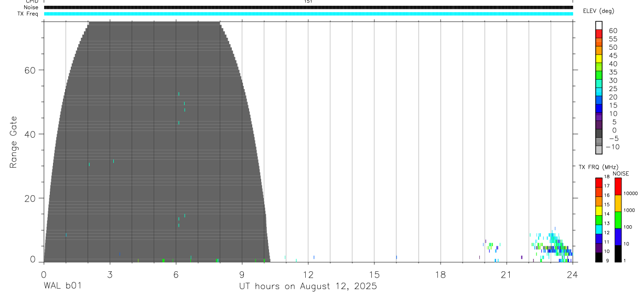Viewport: 644px width, 297px height.
Task: Click the blue segment of NOISE color bar
Action: pyautogui.click(x=618, y=237)
